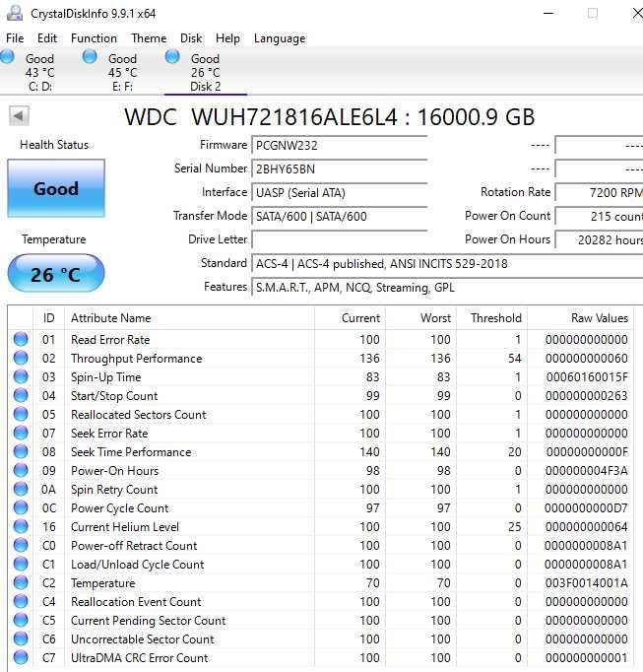Image resolution: width=643 pixels, height=672 pixels.
Task: Click the empty Drive Letter field
Action: 340,239
